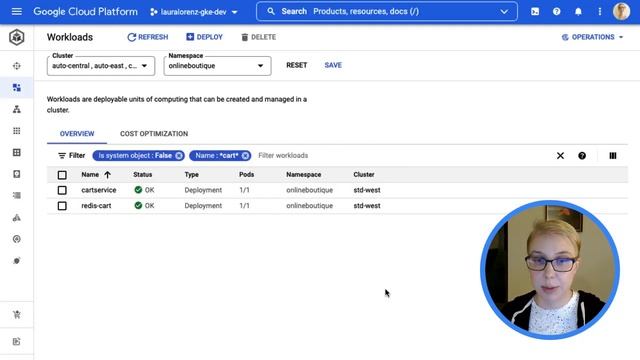Click the OK status of redis-cart
This screenshot has height=360, width=640.
[x=144, y=206]
